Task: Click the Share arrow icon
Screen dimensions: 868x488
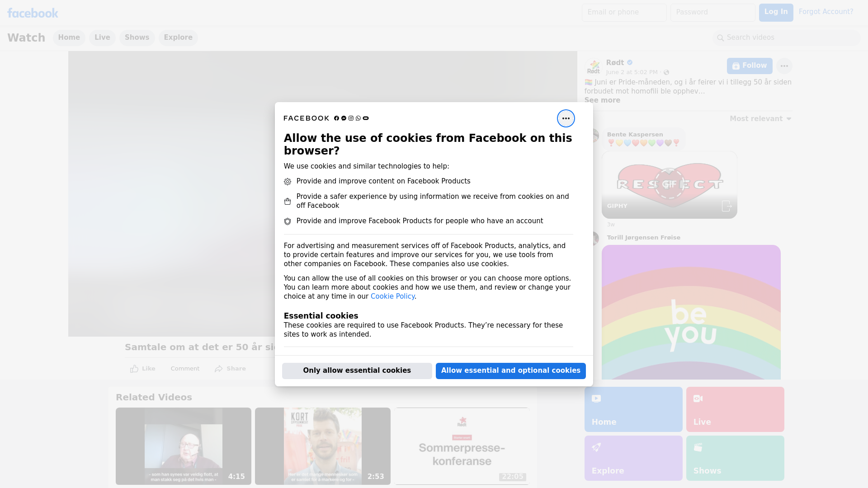Action: [219, 369]
